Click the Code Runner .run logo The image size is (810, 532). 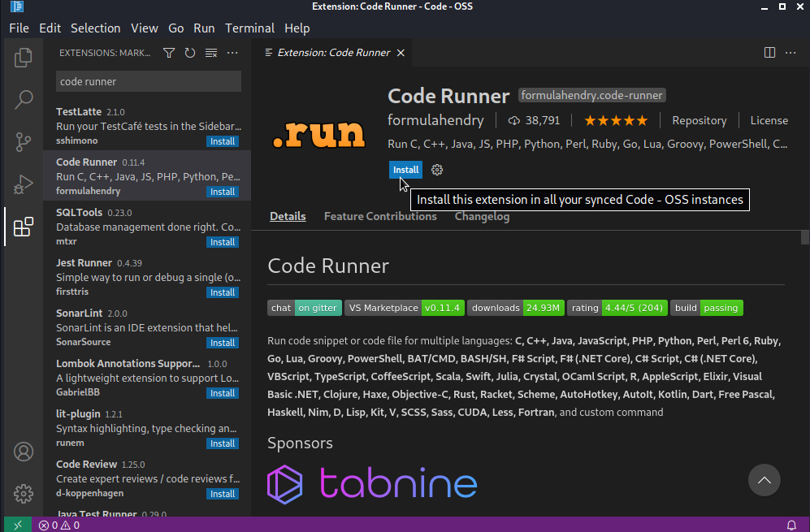[x=318, y=133]
